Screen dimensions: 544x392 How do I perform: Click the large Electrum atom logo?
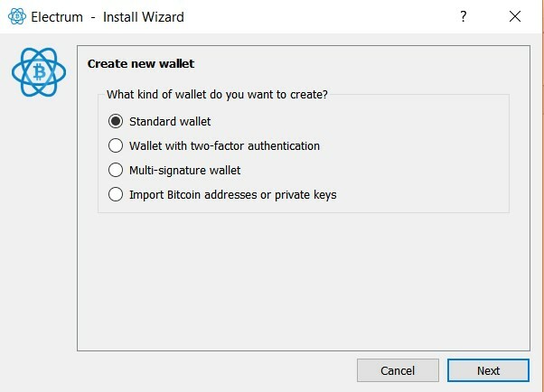[x=39, y=72]
